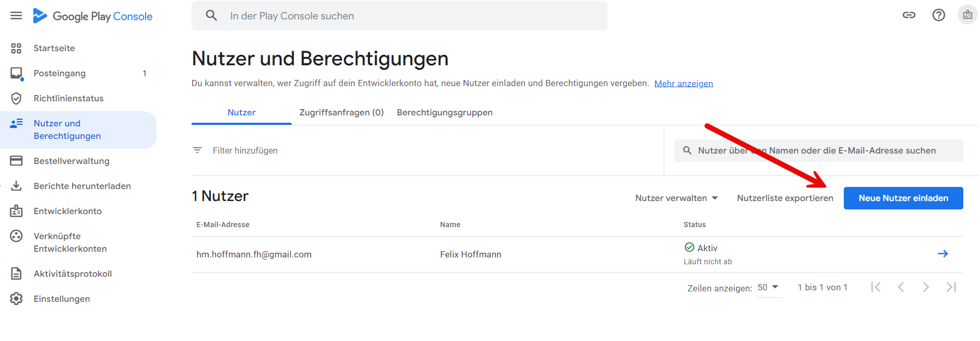Image resolution: width=980 pixels, height=341 pixels.
Task: Click Neue Nutzer einladen button
Action: (x=903, y=198)
